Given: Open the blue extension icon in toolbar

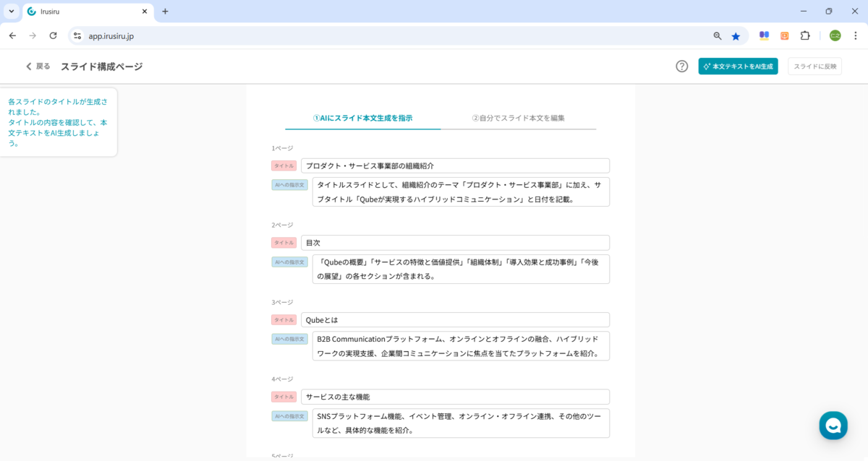Looking at the screenshot, I should point(763,35).
